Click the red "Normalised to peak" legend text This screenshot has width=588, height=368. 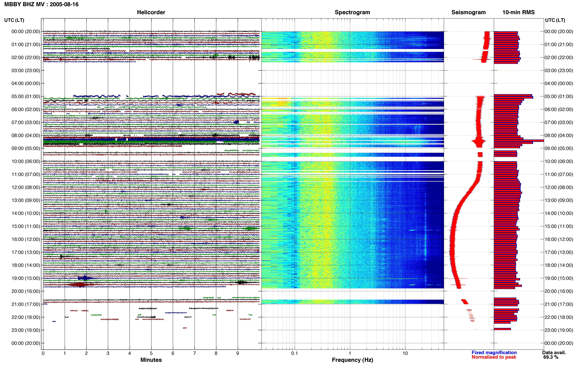coord(494,357)
